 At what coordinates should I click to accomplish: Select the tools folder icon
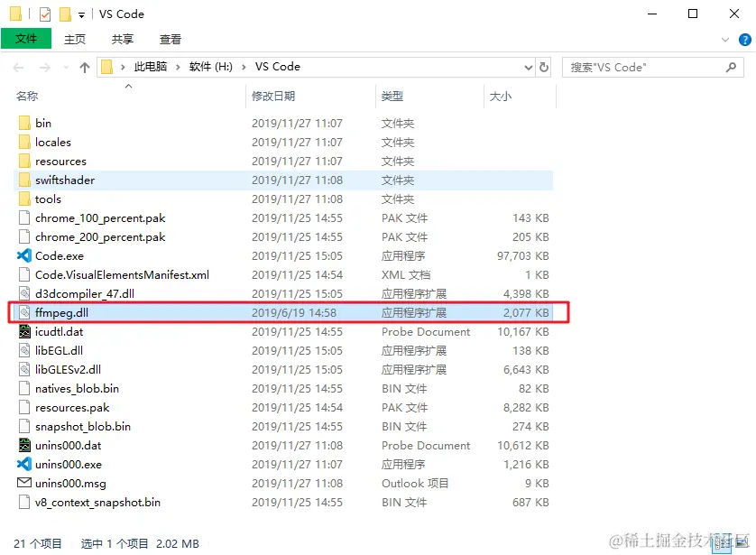[24, 199]
